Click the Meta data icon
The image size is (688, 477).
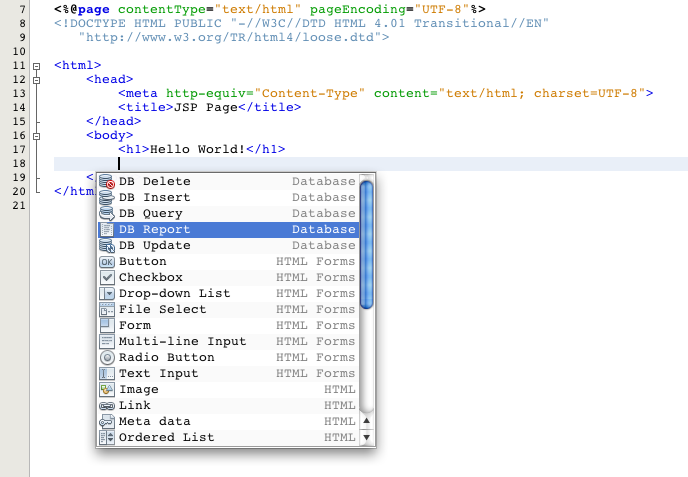click(107, 422)
